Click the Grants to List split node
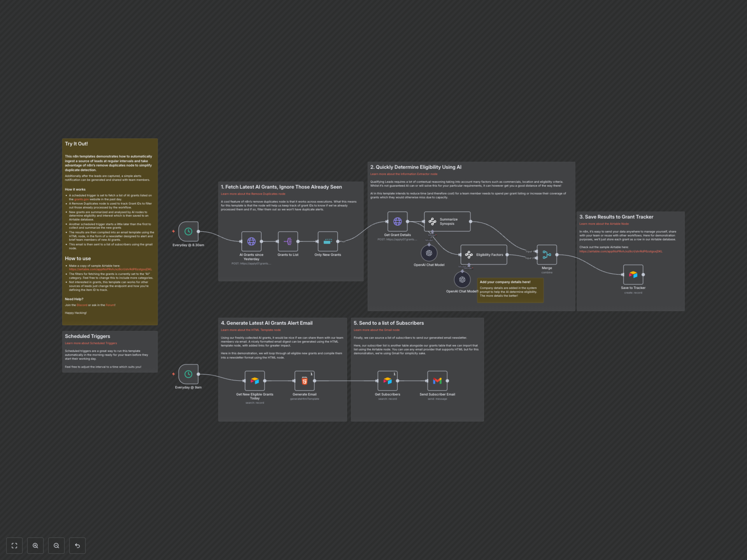The height and width of the screenshot is (560, 747). coord(288,241)
